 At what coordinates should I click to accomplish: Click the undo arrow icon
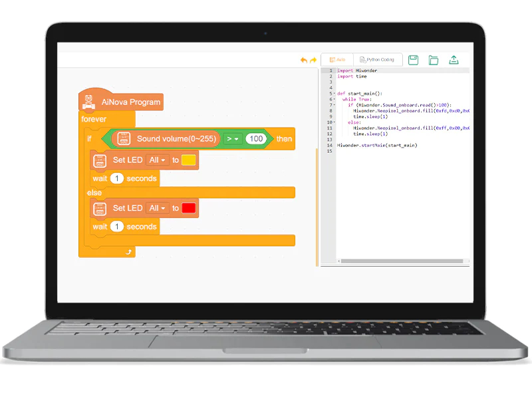click(x=304, y=61)
